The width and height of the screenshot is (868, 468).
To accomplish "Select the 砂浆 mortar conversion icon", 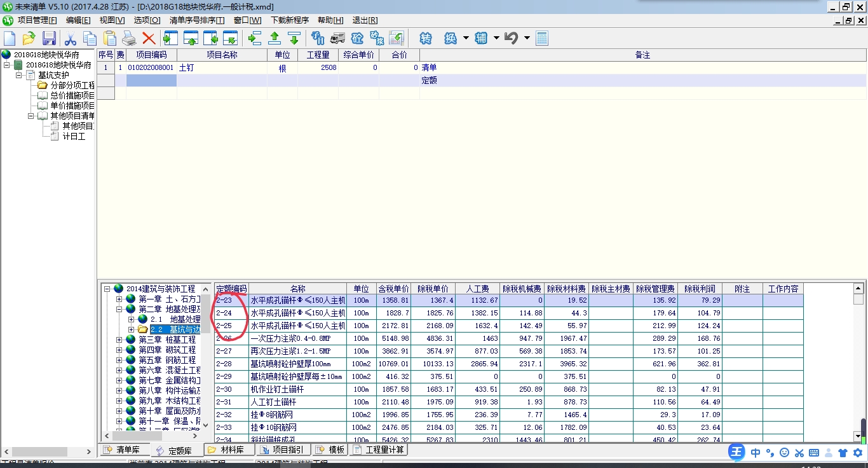I will (377, 38).
